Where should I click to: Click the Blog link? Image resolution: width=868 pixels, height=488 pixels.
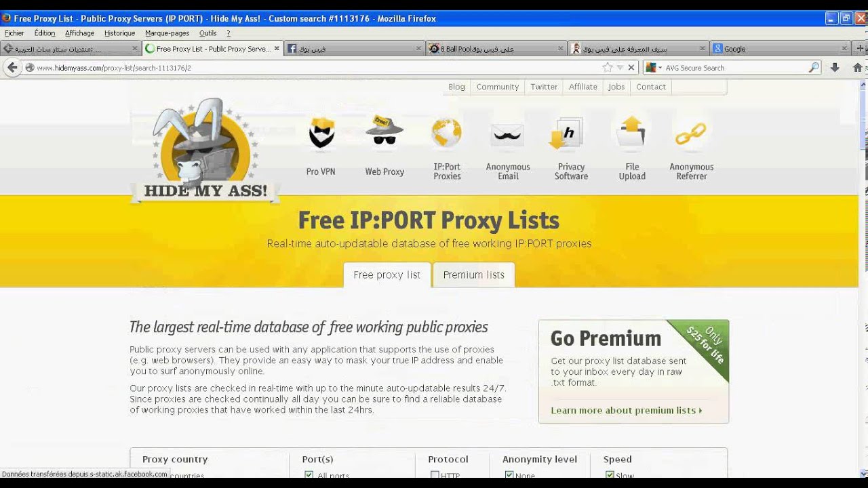coord(456,87)
